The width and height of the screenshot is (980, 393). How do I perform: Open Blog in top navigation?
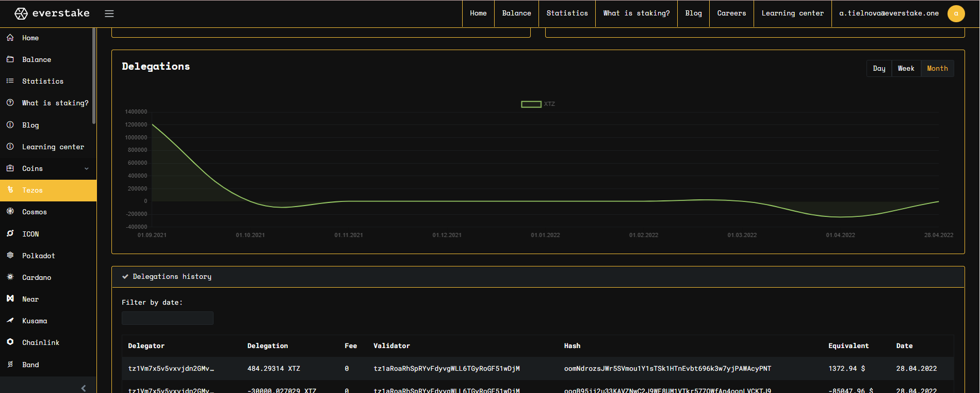coord(693,13)
